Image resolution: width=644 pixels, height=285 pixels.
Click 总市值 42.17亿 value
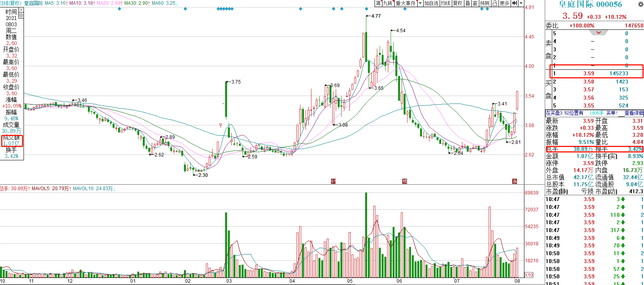584,177
